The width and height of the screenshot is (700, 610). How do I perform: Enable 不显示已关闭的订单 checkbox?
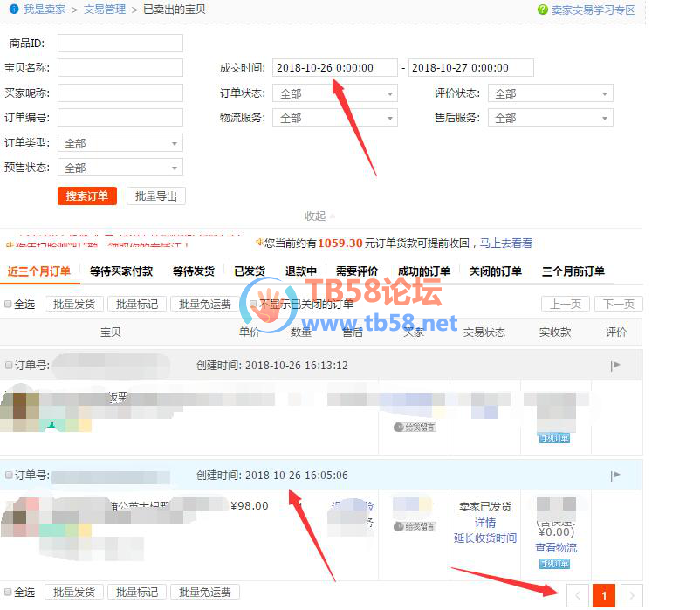pos(253,305)
